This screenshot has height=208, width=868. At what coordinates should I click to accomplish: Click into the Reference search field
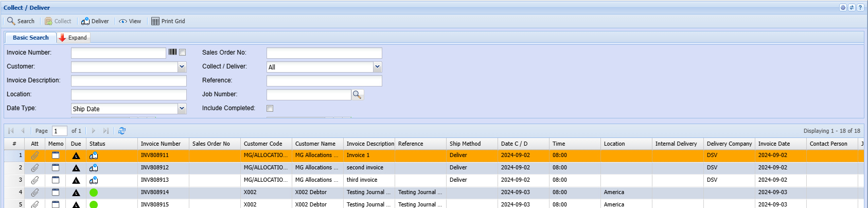coord(324,81)
